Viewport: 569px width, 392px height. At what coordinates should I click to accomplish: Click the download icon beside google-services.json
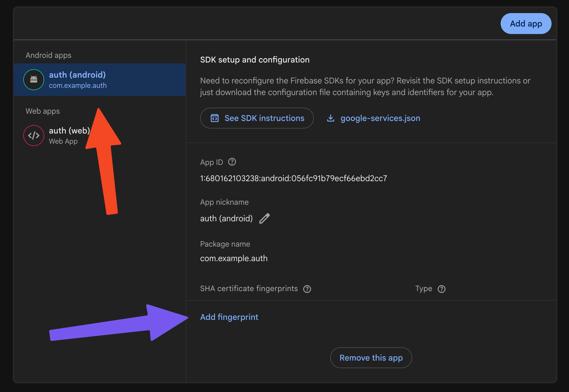[x=330, y=118]
